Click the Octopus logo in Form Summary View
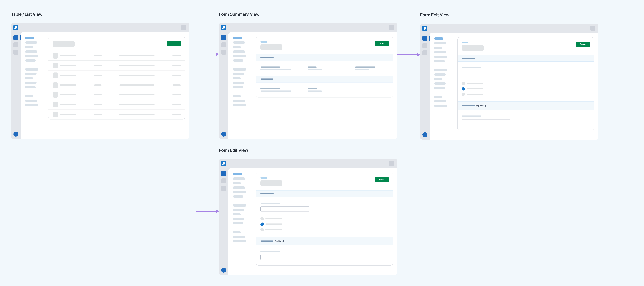 pyautogui.click(x=224, y=27)
